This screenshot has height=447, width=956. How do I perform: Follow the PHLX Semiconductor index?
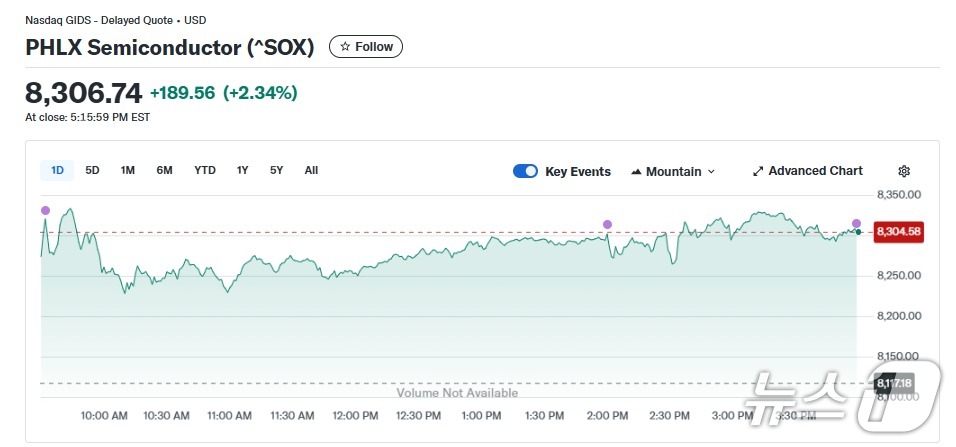[x=366, y=47]
